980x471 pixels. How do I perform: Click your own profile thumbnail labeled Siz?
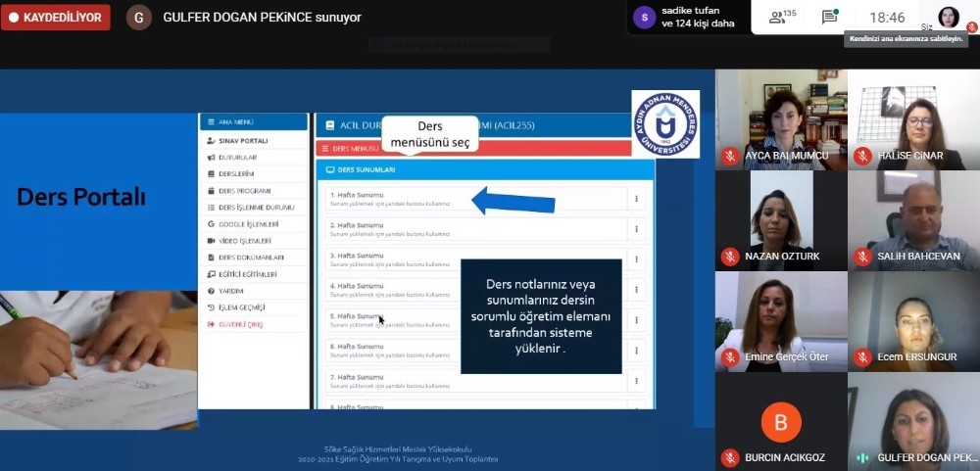tap(949, 17)
